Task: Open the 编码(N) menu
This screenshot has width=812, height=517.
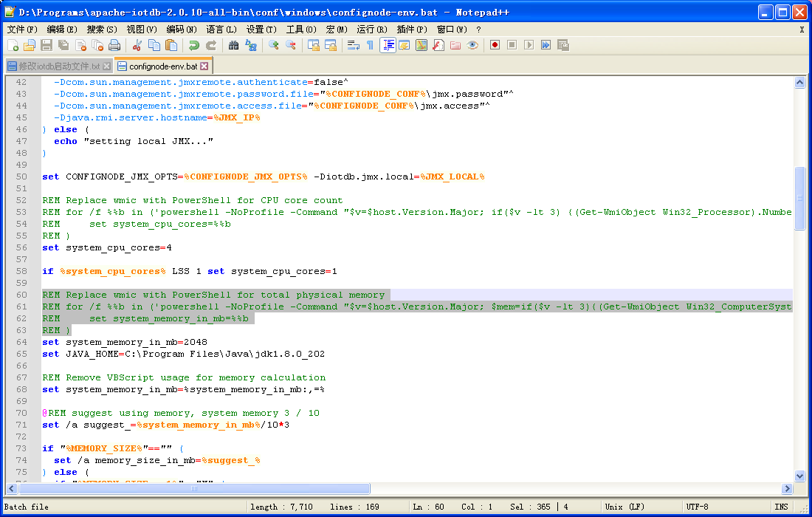Action: tap(182, 30)
